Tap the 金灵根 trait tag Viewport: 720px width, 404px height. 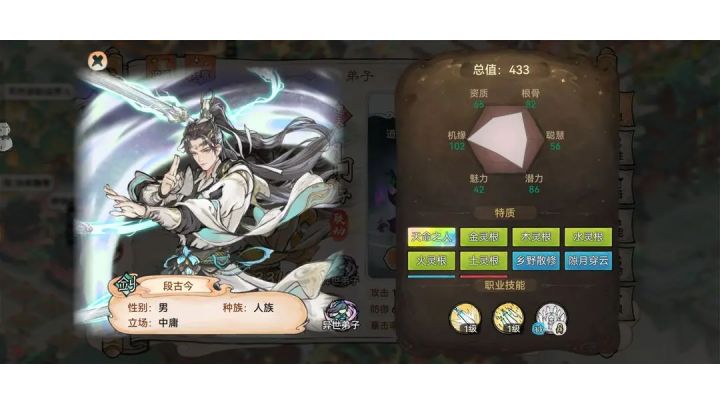[x=484, y=237]
